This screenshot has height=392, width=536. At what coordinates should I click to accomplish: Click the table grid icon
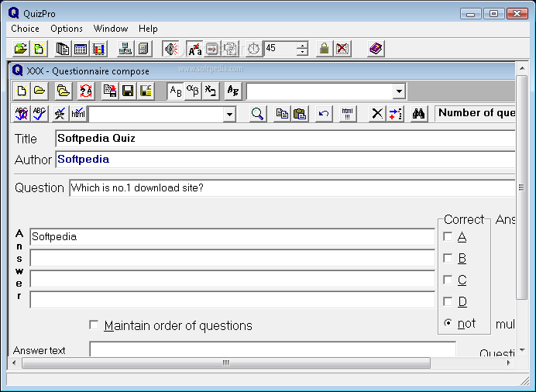pyautogui.click(x=81, y=49)
